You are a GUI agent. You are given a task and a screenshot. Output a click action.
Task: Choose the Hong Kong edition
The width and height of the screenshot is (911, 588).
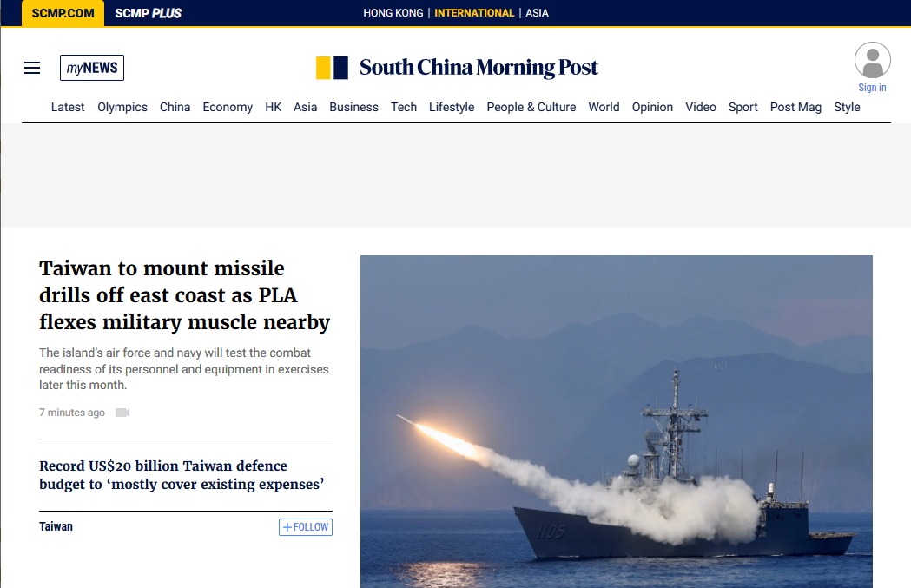click(393, 13)
